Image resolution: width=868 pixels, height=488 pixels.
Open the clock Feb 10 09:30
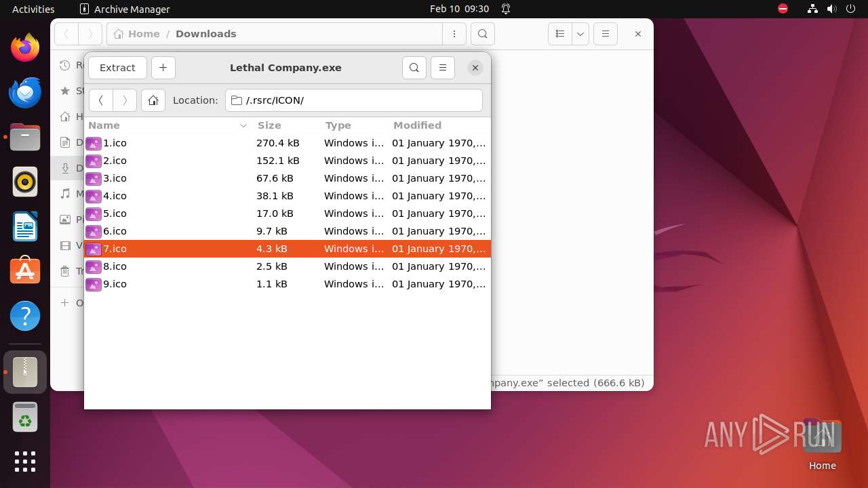459,9
